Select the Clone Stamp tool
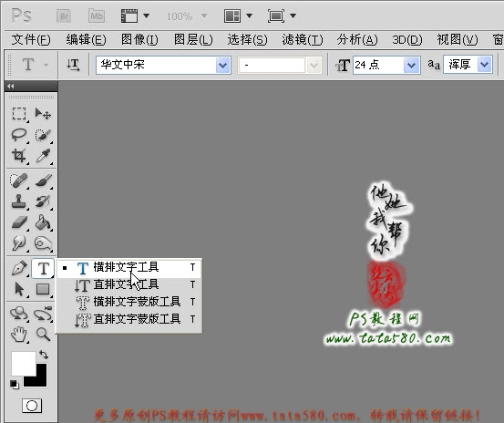Screen dimensions: 504x423 (18, 201)
